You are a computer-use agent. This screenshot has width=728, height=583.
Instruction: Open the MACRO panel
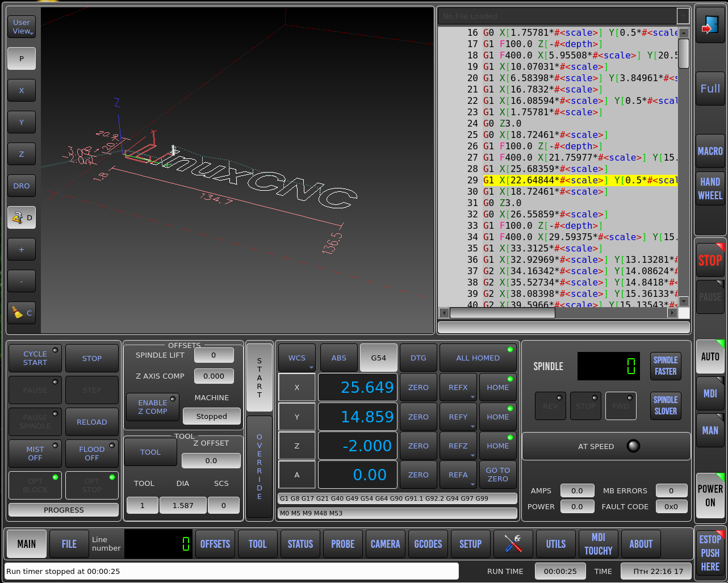point(710,151)
